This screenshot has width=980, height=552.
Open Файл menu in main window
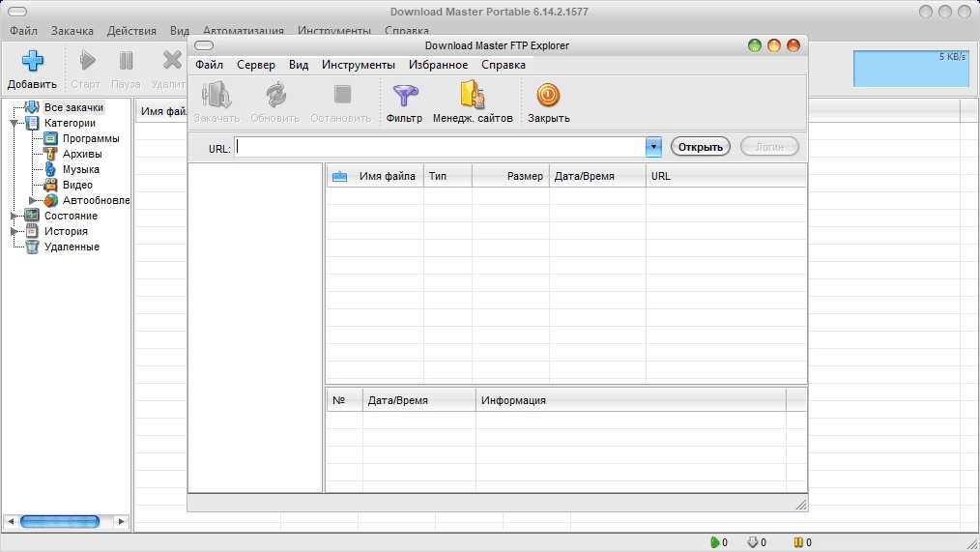[x=24, y=31]
